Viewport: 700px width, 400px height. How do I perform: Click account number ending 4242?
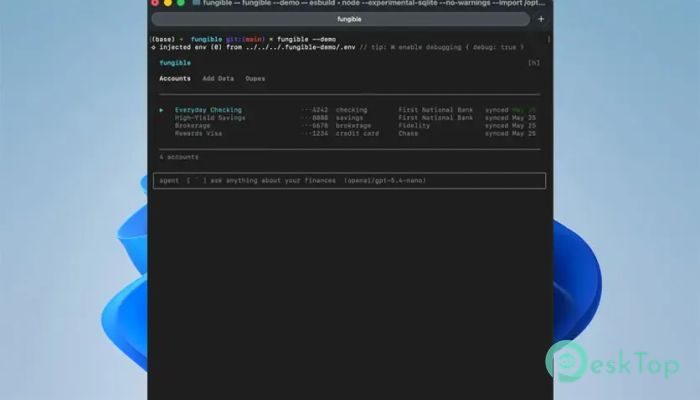(x=315, y=110)
